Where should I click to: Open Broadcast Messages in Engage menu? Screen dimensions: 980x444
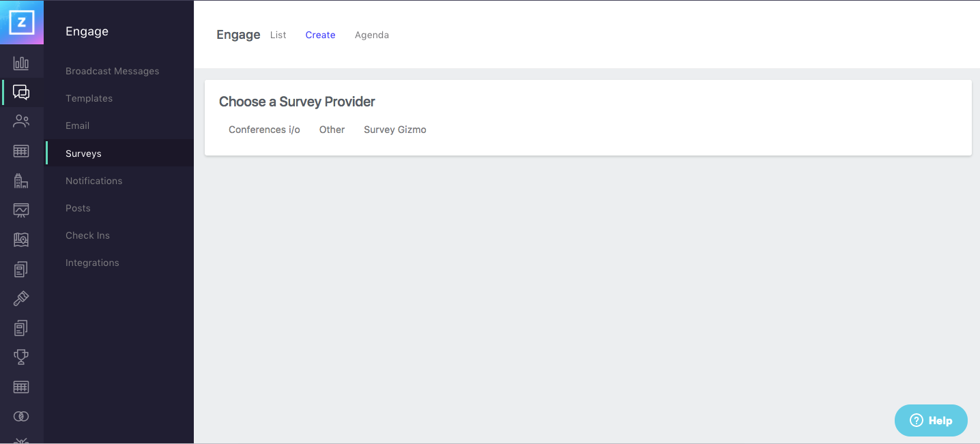pyautogui.click(x=113, y=71)
